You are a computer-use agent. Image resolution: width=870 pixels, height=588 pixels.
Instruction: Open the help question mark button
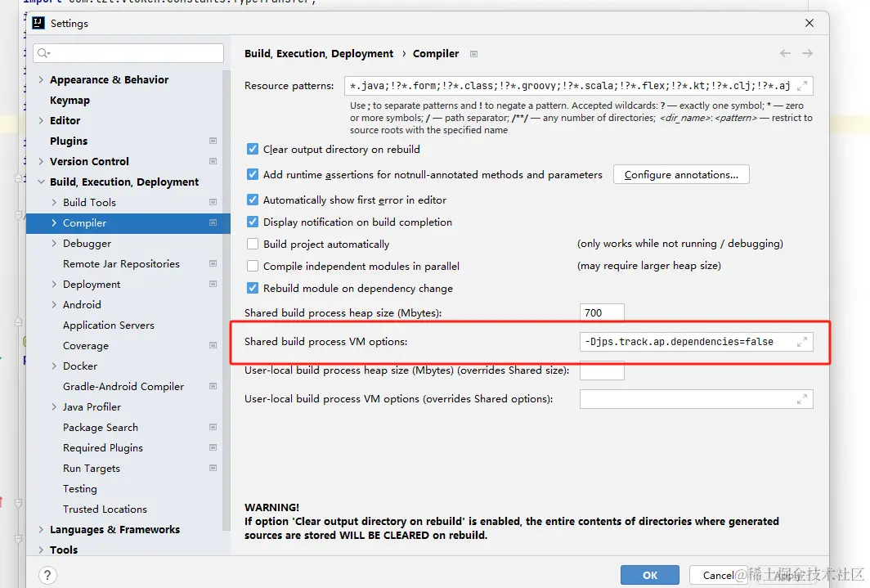(x=47, y=575)
